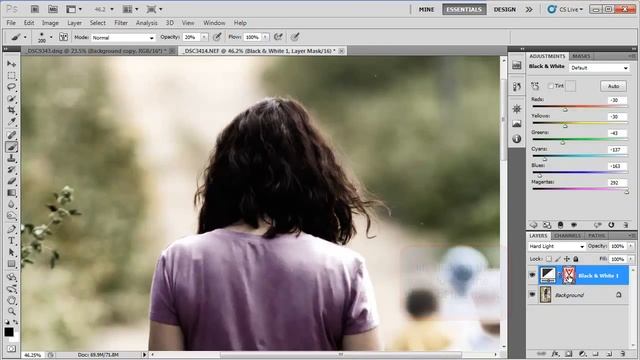The width and height of the screenshot is (640, 360).
Task: Enable airbrush mode next to Flow
Action: pyautogui.click(x=278, y=37)
